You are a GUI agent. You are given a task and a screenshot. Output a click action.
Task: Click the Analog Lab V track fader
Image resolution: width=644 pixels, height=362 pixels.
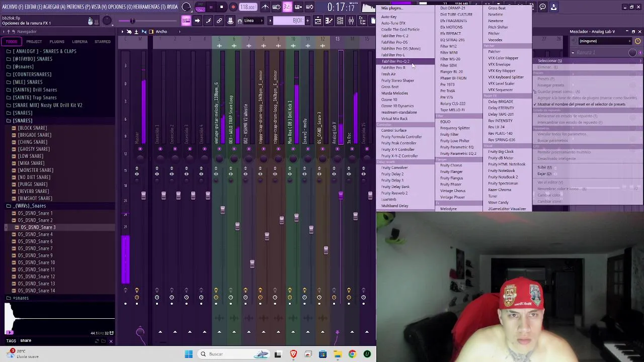tap(341, 195)
